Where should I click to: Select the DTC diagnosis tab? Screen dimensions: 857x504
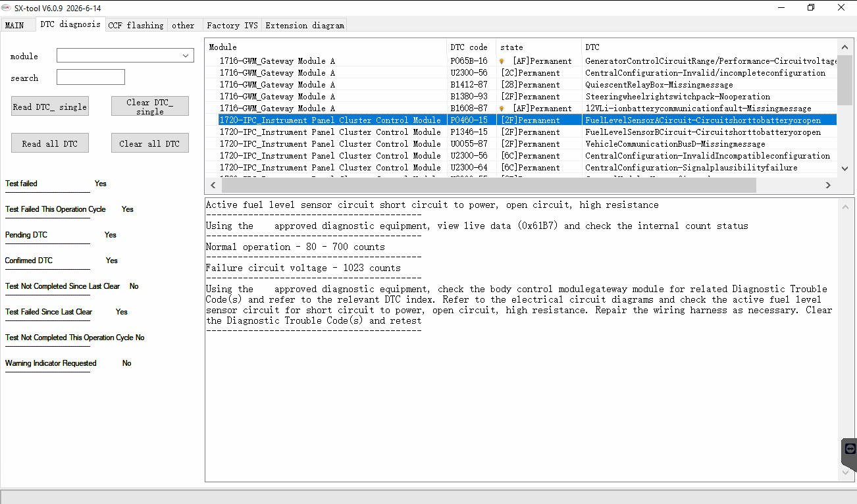pos(70,24)
